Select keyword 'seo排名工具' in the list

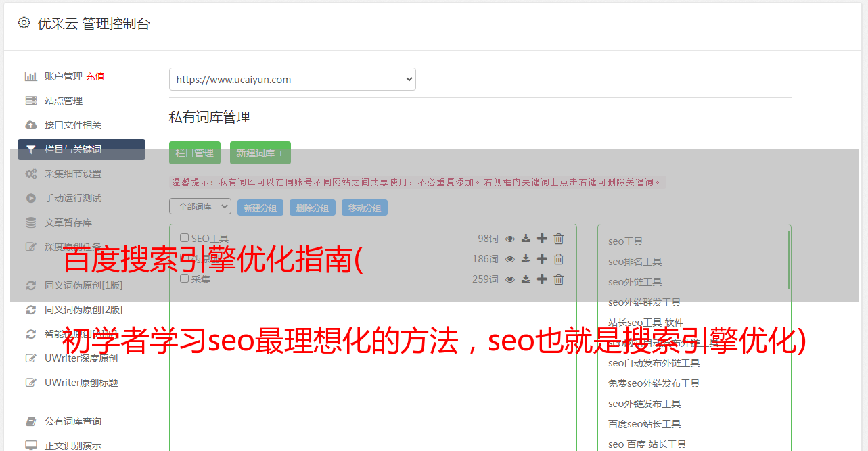635,262
